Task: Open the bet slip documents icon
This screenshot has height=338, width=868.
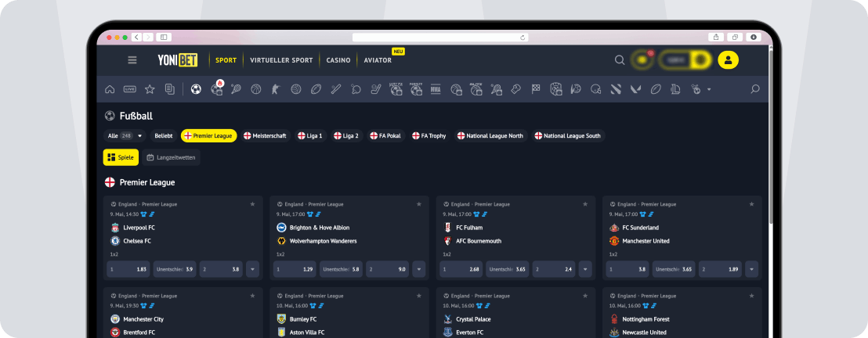Action: 169,89
